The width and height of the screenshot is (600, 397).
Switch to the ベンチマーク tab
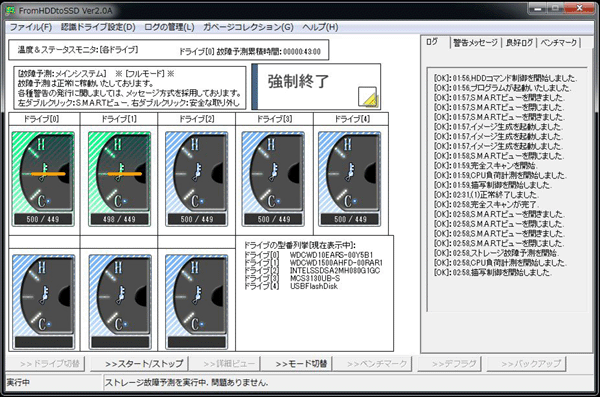pyautogui.click(x=559, y=43)
